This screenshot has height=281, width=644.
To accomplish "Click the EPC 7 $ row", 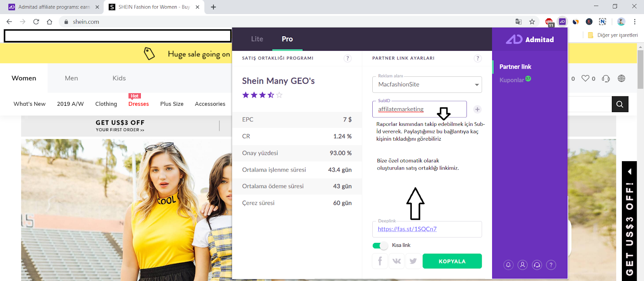I will (x=297, y=119).
